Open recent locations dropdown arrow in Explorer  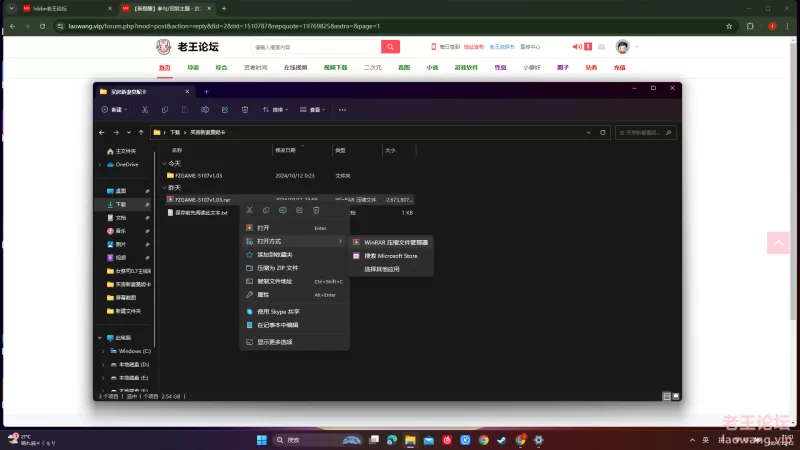[129, 133]
